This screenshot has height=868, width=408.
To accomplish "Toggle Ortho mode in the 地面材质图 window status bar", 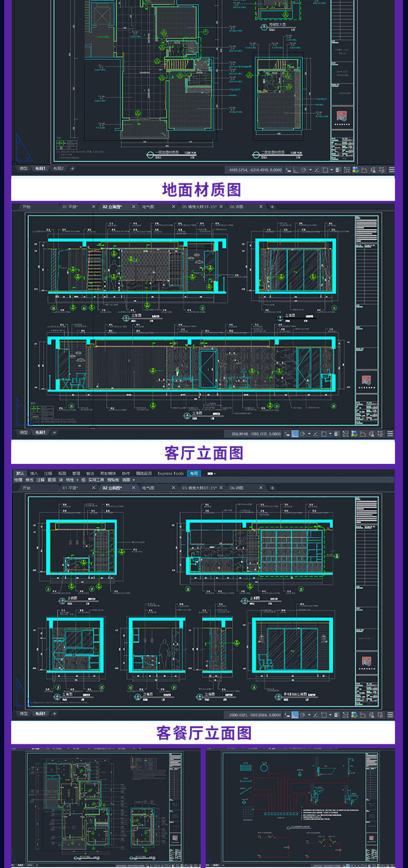I will [296, 170].
